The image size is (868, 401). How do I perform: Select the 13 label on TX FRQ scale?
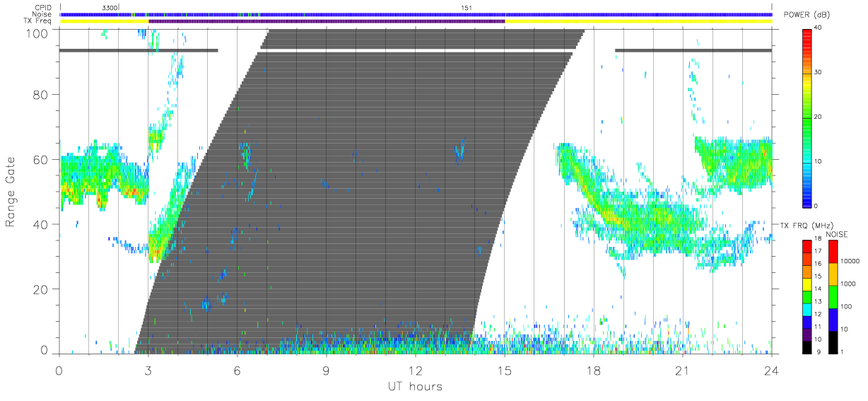(819, 302)
